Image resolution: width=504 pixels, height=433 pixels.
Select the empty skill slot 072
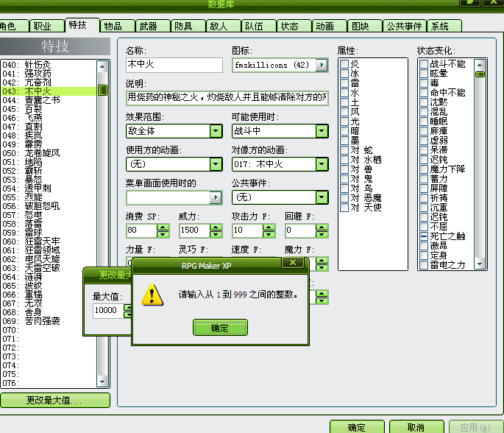click(x=49, y=348)
